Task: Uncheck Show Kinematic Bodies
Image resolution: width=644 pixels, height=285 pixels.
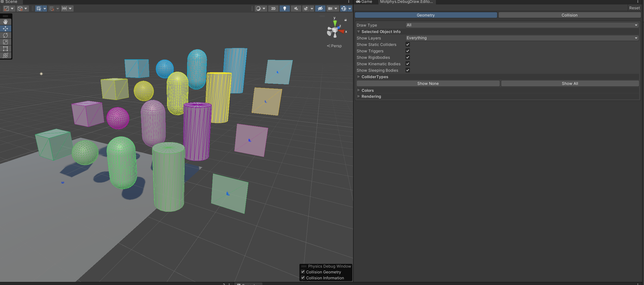Action: click(408, 64)
